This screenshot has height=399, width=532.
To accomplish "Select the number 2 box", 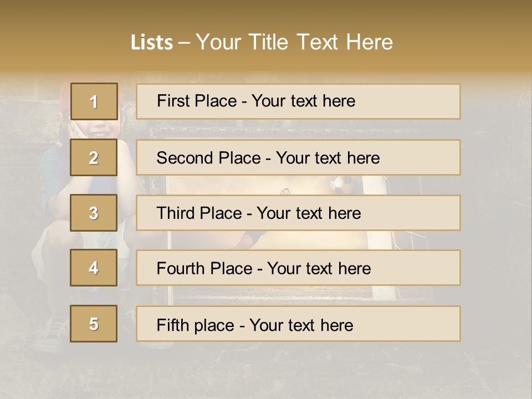I will tap(94, 157).
